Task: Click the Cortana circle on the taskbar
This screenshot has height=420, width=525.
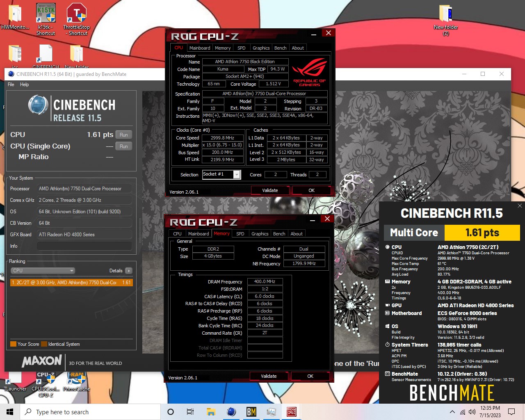Action: tap(171, 412)
